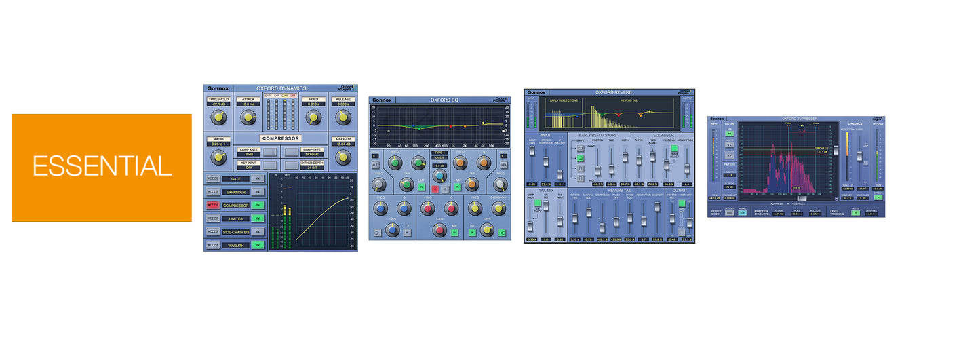The image size is (980, 350).
Task: Click the cyan EQ type knob in Oxford EQ
Action: point(439,176)
